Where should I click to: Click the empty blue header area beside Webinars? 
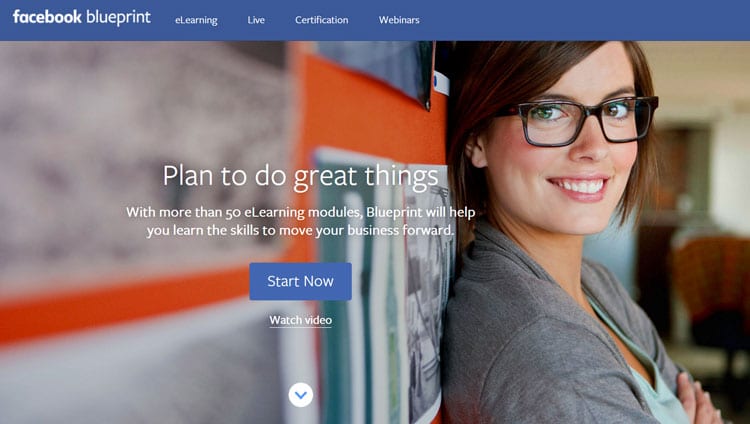(x=584, y=20)
